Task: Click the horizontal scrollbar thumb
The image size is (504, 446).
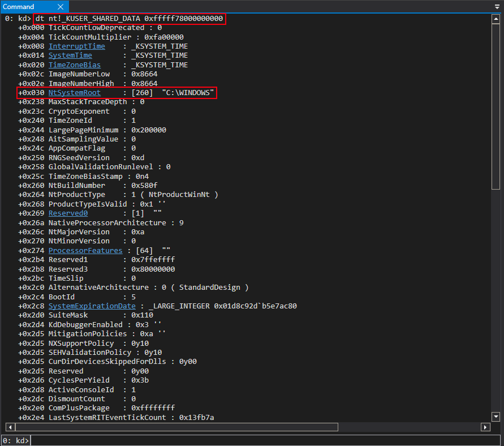Action: point(175,426)
